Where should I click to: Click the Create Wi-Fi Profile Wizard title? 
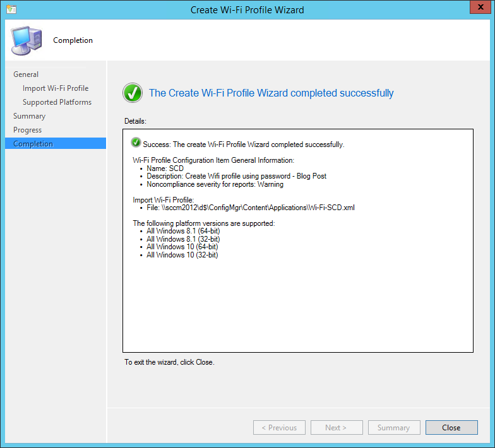[x=247, y=10]
